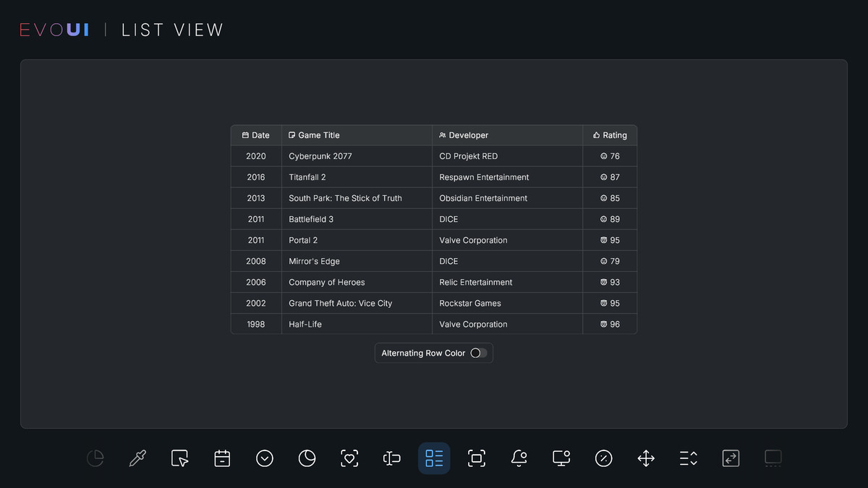Click the EVOUI logo

coord(54,29)
